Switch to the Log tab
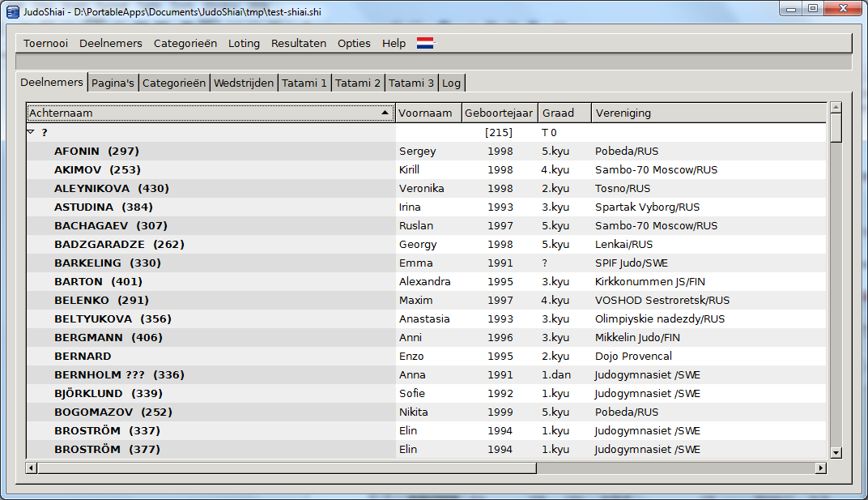Screen dimensions: 868x500 [451, 83]
